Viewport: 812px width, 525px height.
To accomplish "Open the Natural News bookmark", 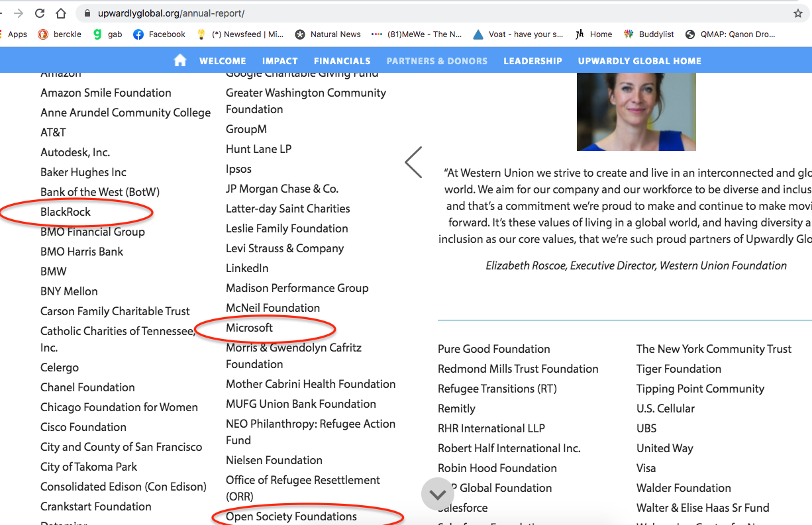I will [x=329, y=34].
